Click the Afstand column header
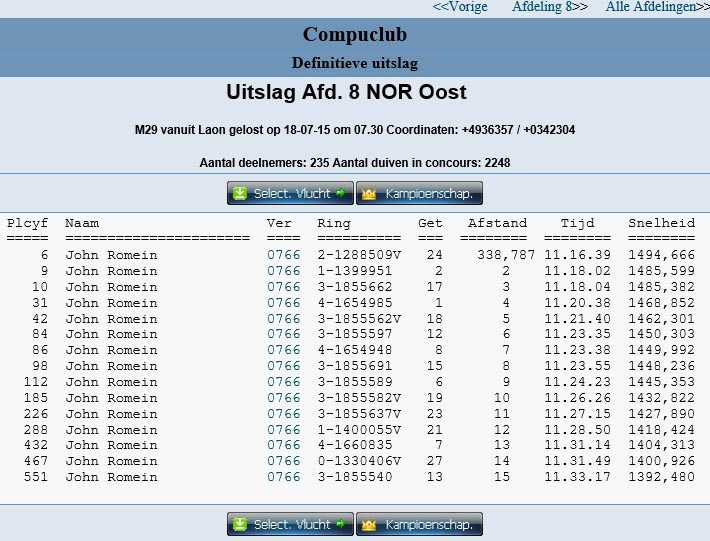The image size is (710, 541). tap(497, 223)
